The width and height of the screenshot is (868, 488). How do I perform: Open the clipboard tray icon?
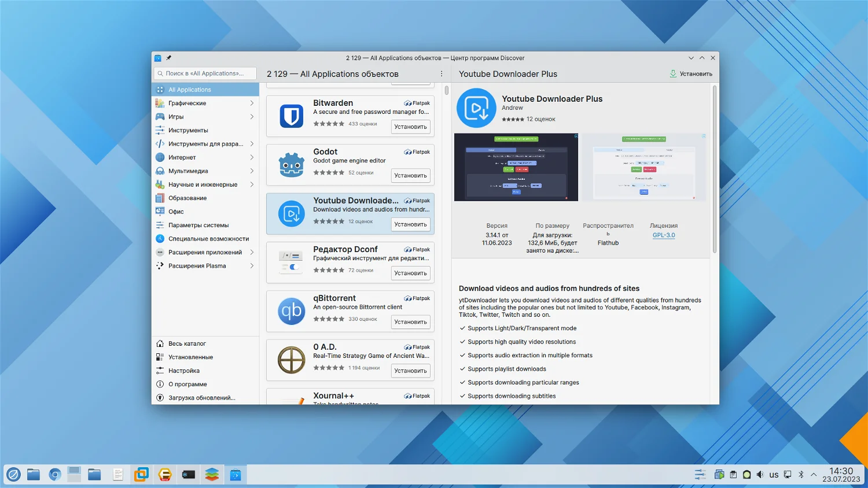pyautogui.click(x=733, y=475)
